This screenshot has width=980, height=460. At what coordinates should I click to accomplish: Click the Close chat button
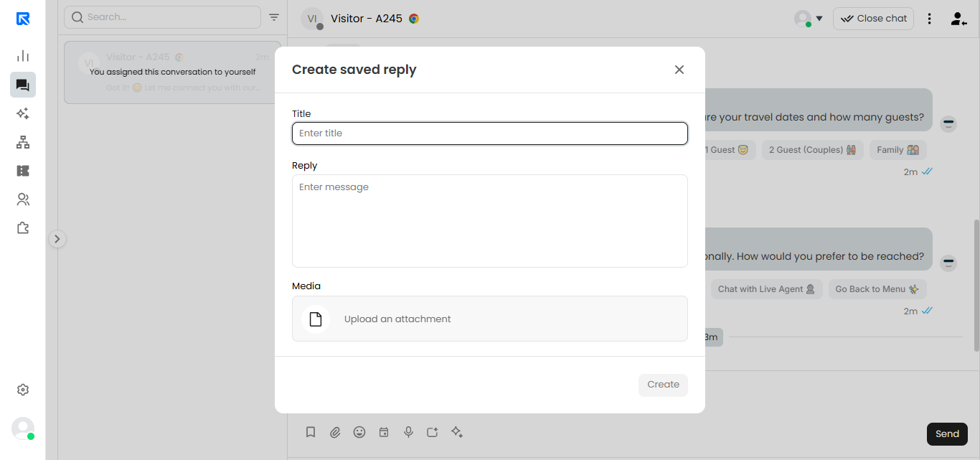click(x=873, y=19)
